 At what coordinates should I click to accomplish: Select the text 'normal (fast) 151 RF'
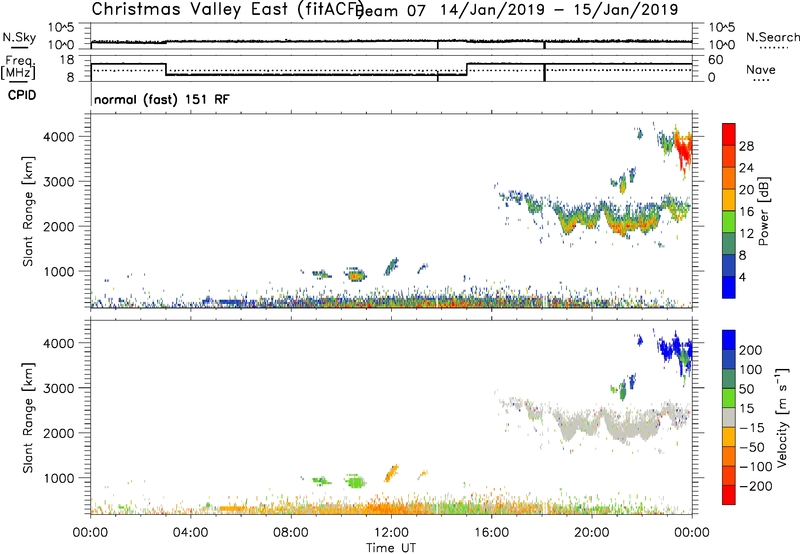(x=162, y=99)
